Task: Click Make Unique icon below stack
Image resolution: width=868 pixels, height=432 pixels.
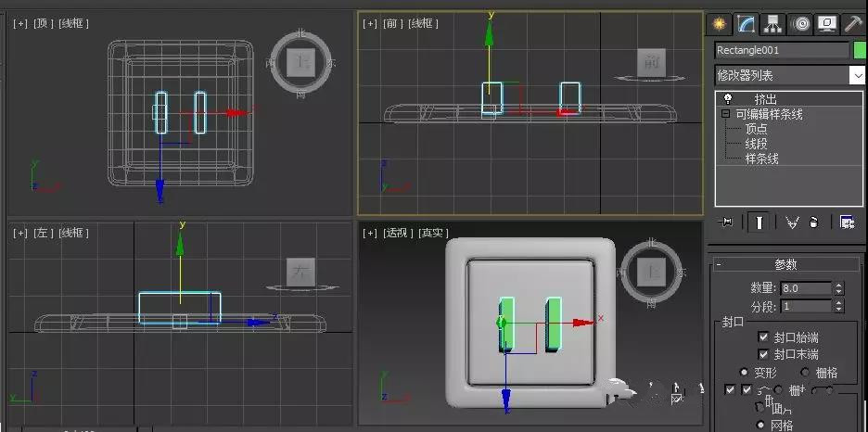Action: tap(793, 222)
